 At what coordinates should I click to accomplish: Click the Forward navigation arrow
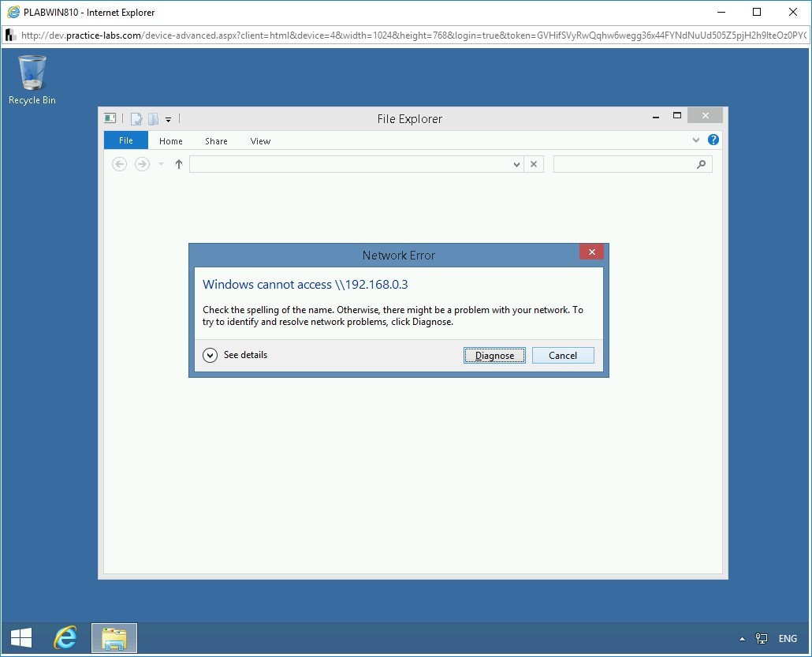[x=142, y=164]
